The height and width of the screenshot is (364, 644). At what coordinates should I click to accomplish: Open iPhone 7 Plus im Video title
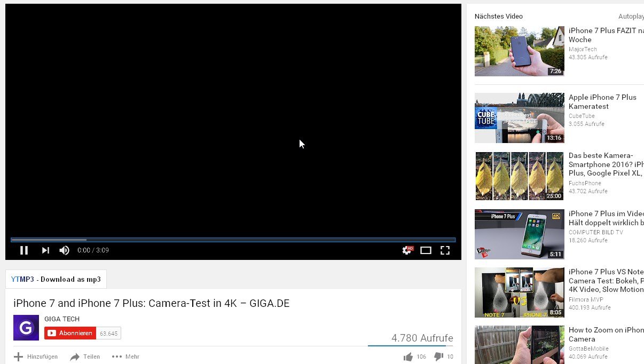[x=606, y=218]
